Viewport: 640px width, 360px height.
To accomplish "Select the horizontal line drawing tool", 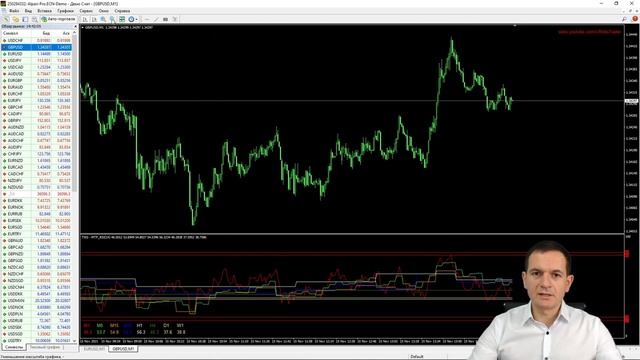I will pos(147,19).
